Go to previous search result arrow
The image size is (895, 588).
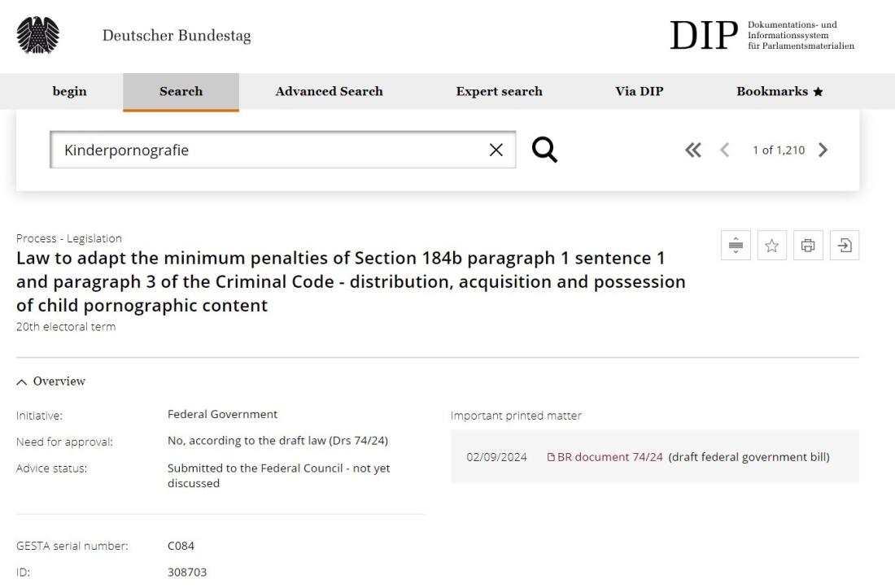(724, 150)
